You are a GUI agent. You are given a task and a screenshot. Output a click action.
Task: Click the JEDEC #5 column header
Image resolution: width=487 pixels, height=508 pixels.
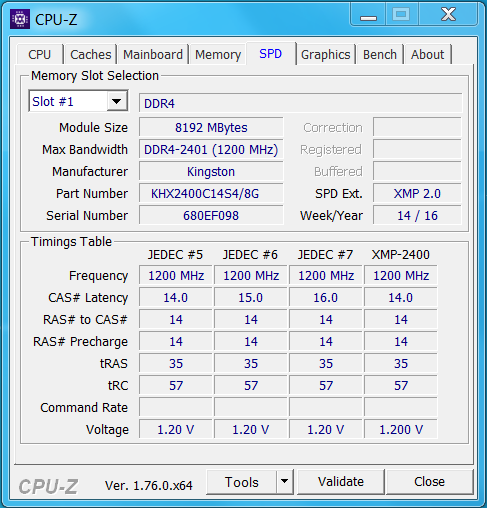tap(175, 255)
